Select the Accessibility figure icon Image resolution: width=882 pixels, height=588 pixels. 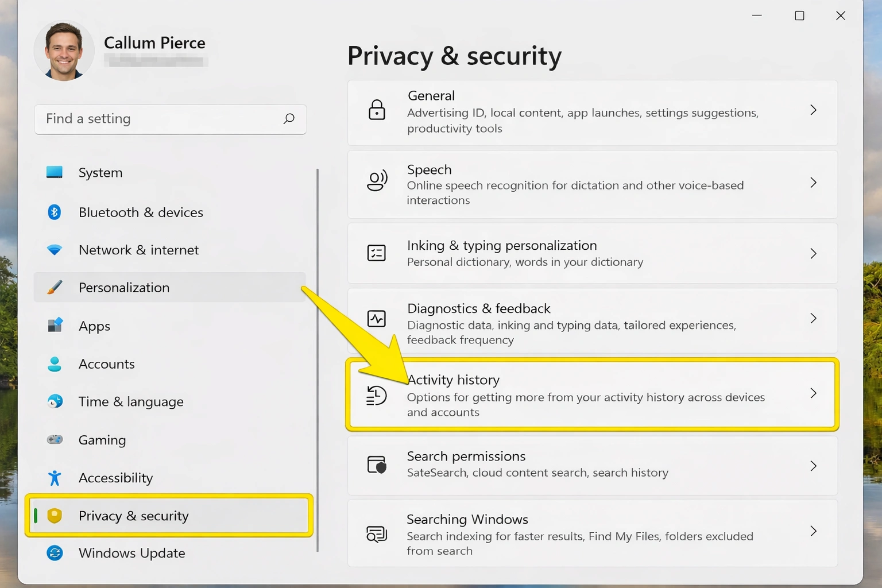click(x=54, y=477)
